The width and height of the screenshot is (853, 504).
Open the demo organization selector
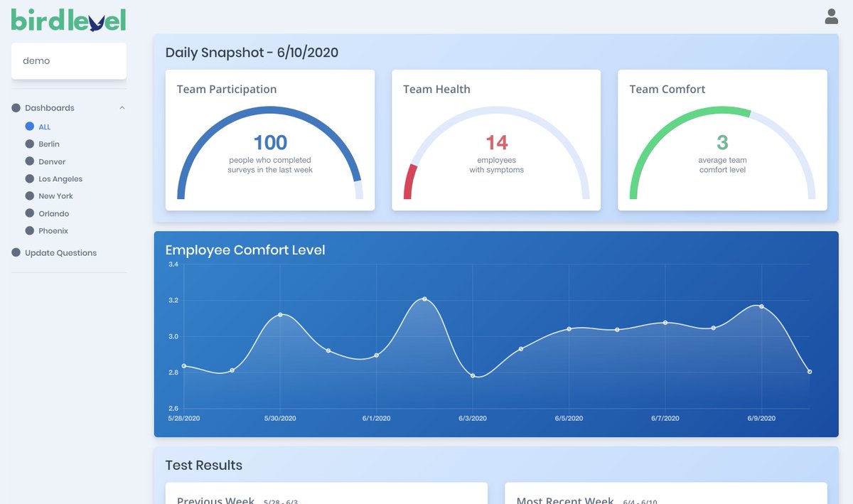68,60
